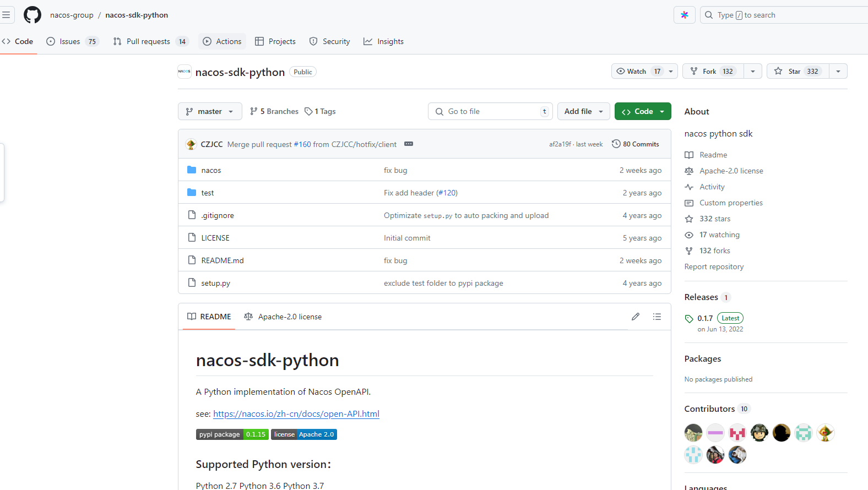
Task: Open the hamburger navigation menu
Action: tap(6, 15)
